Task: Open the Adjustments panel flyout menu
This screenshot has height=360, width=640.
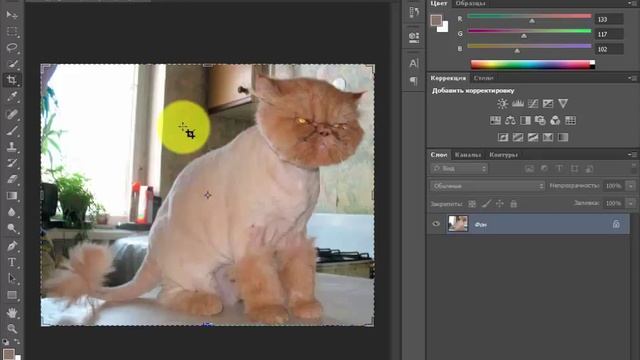Action: [632, 78]
